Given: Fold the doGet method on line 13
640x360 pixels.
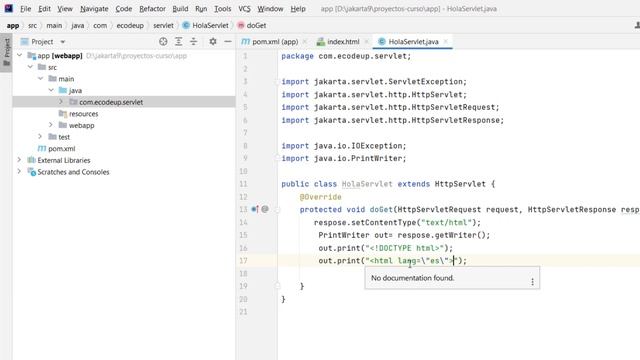Looking at the screenshot, I should click(277, 210).
